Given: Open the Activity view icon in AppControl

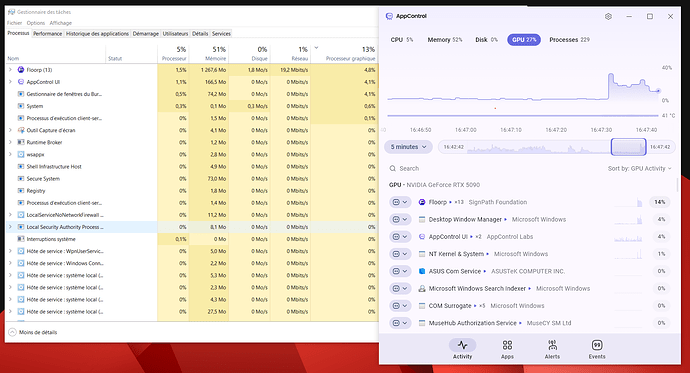Looking at the screenshot, I should (x=462, y=345).
